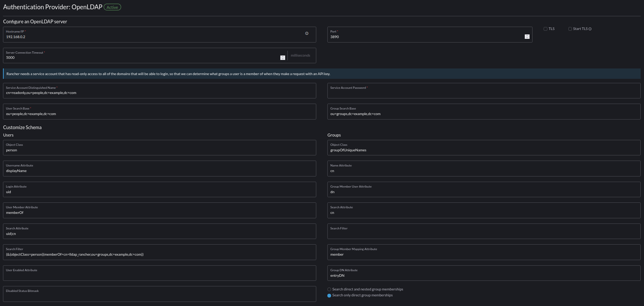Edit the Group Member User Attribute field

[484, 189]
